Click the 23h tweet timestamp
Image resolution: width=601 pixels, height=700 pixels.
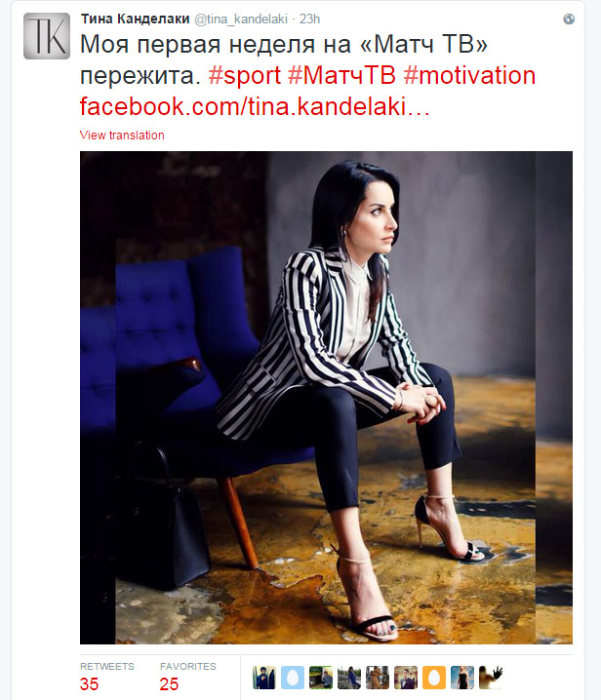coord(309,19)
